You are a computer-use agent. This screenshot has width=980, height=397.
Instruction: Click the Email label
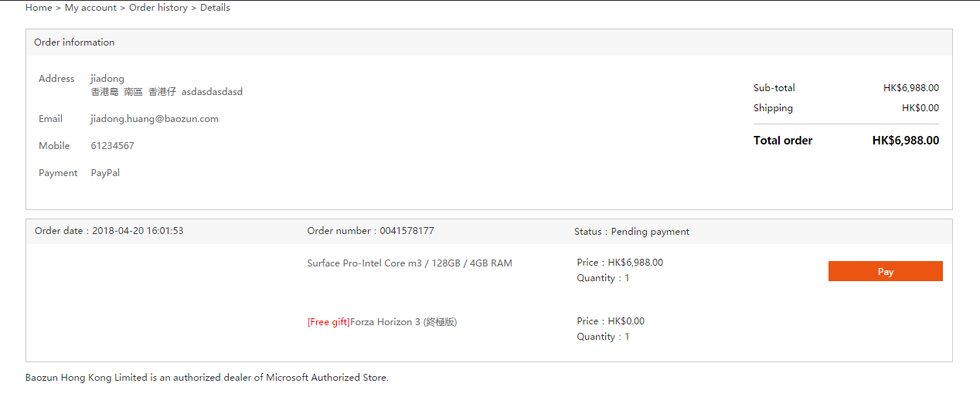coord(51,119)
